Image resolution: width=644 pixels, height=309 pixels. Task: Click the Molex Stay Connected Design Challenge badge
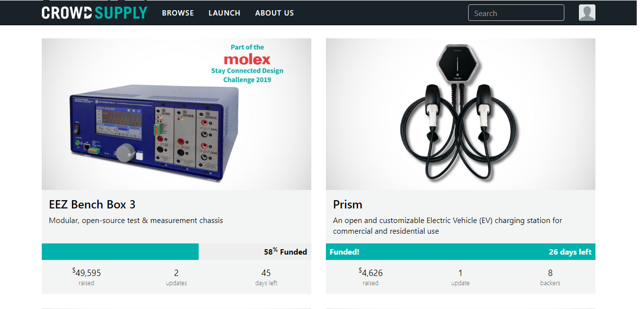point(247,64)
